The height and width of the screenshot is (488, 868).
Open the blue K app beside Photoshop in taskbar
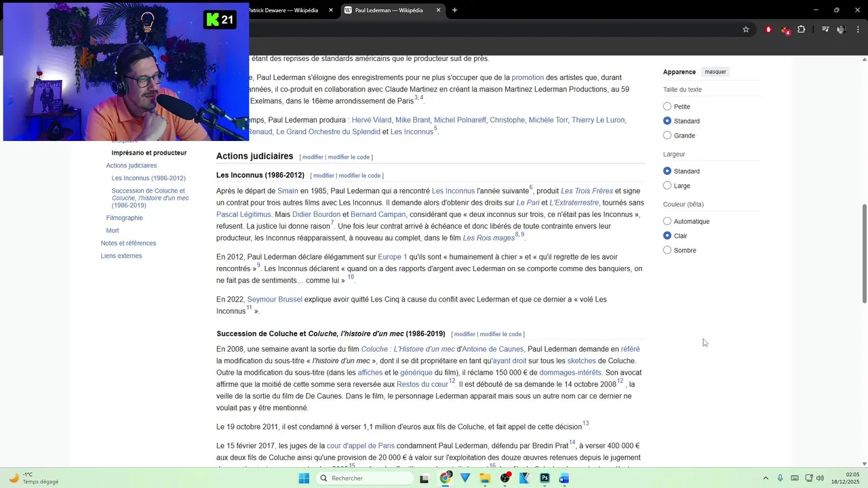[525, 478]
